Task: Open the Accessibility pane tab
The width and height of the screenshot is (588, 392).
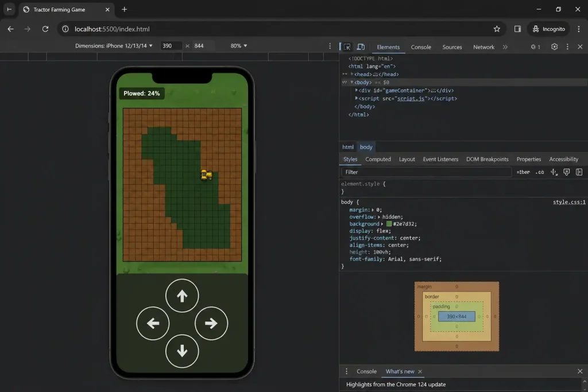Action: (x=563, y=160)
